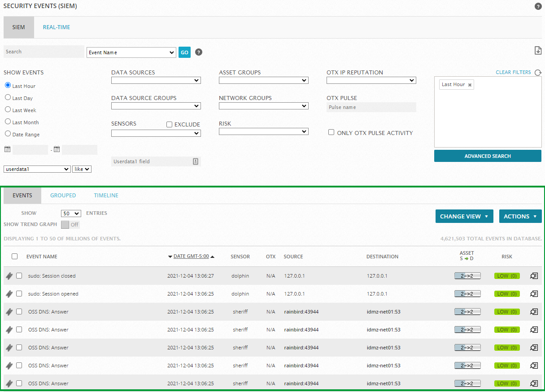
Task: Click the refresh icon next to Clear Filters
Action: 538,73
